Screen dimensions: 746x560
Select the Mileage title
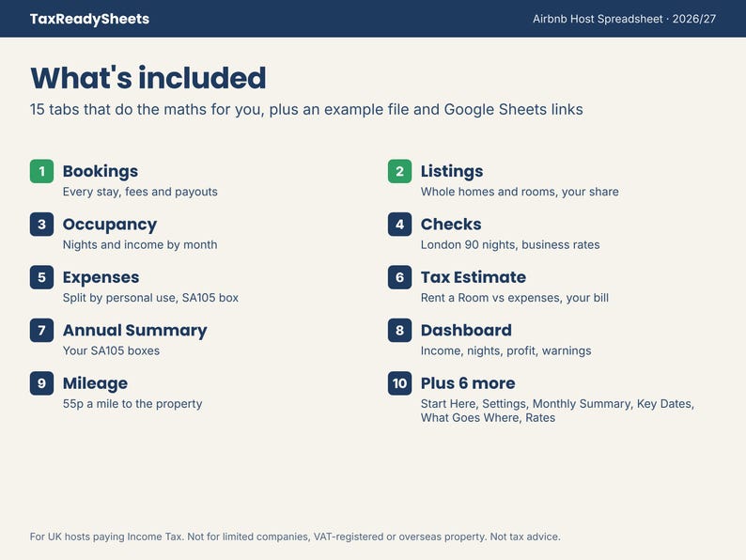(95, 383)
